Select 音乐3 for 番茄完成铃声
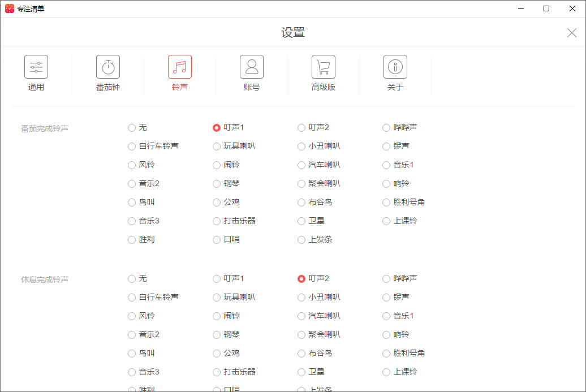586x392 pixels. coord(132,221)
